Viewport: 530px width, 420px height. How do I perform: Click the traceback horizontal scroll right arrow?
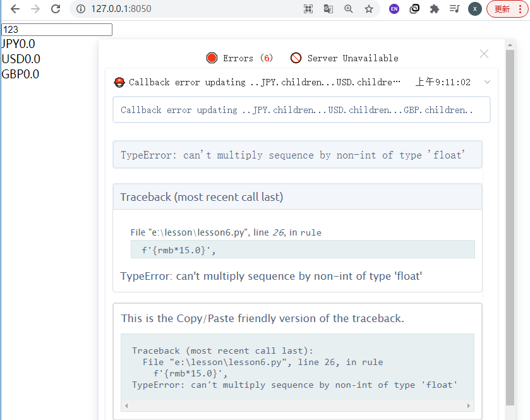point(469,406)
